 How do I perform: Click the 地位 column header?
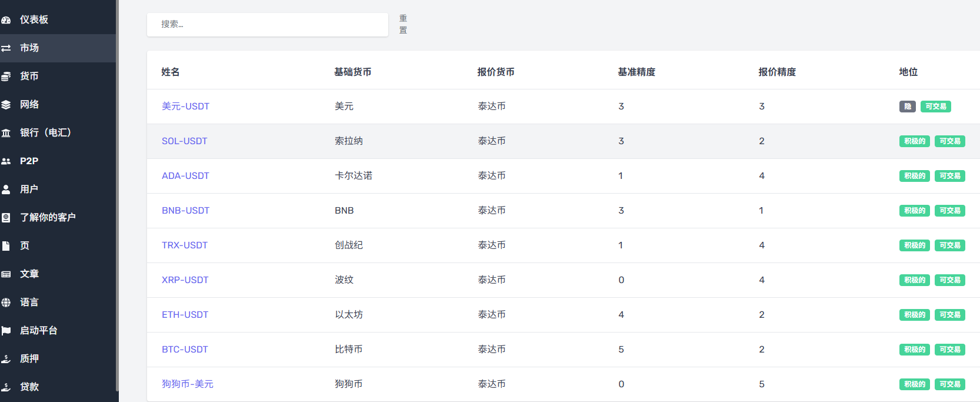[908, 72]
